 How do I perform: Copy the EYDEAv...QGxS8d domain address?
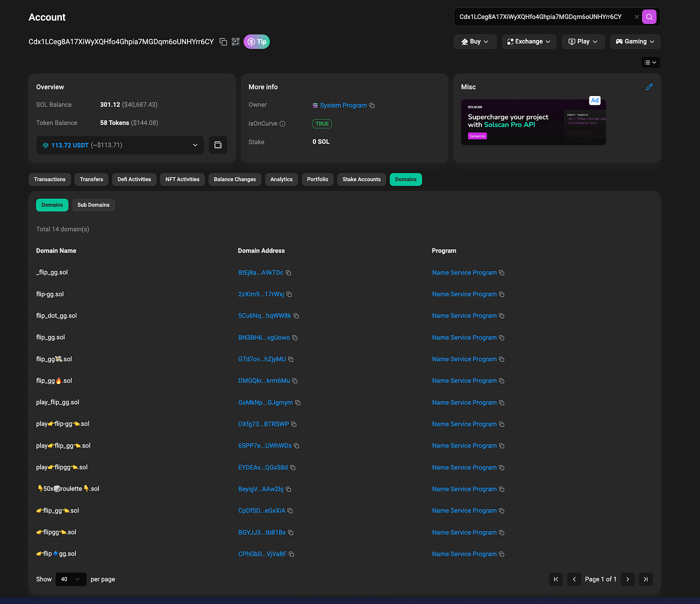coord(293,468)
